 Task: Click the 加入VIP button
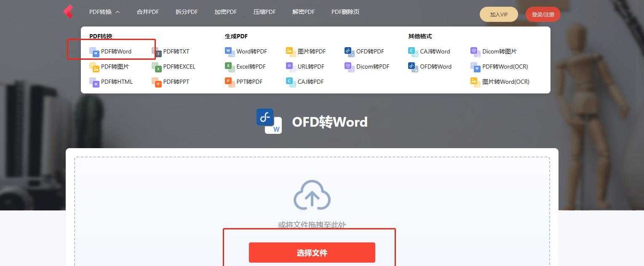(x=499, y=14)
